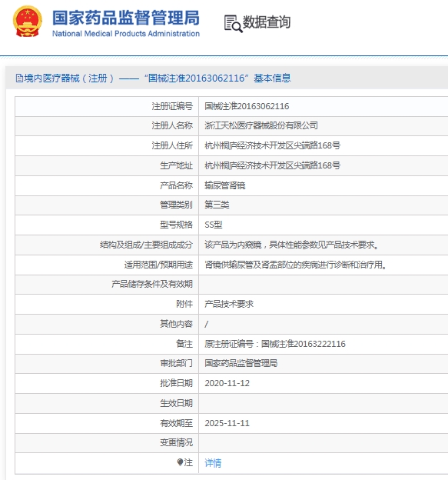
Task: Select the date 2020-11-12
Action: [x=227, y=383]
